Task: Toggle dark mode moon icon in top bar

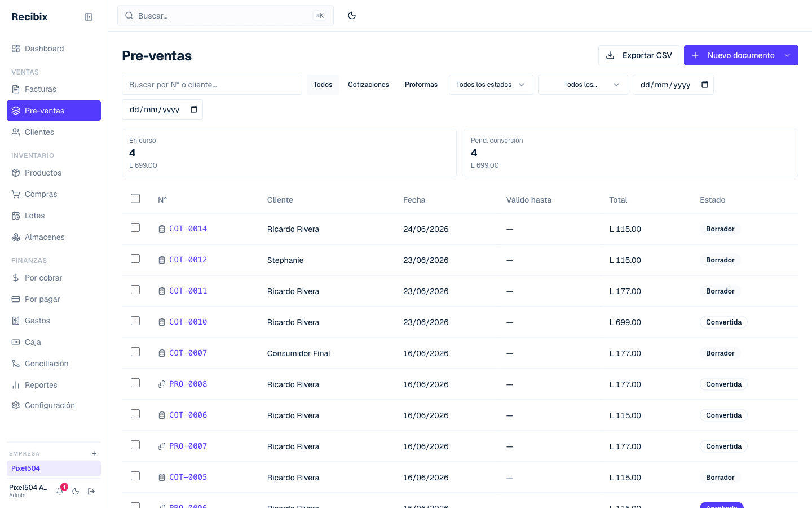Action: pos(352,16)
